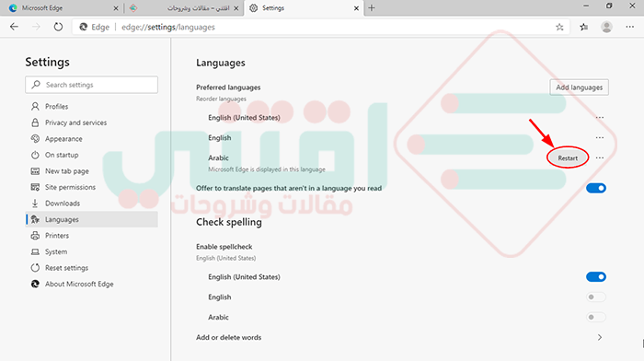Screen dimensions: 644x361
Task: Open a new tab with the plus button
Action: click(x=372, y=7)
